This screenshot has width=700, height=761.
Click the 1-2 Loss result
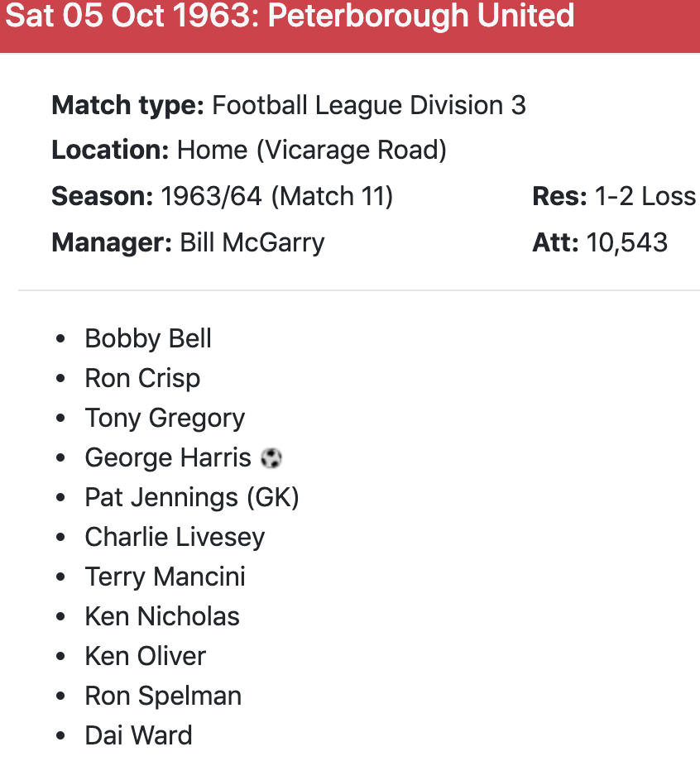pyautogui.click(x=645, y=196)
